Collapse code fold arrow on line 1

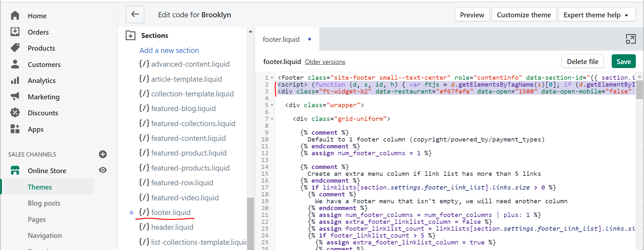click(x=272, y=78)
